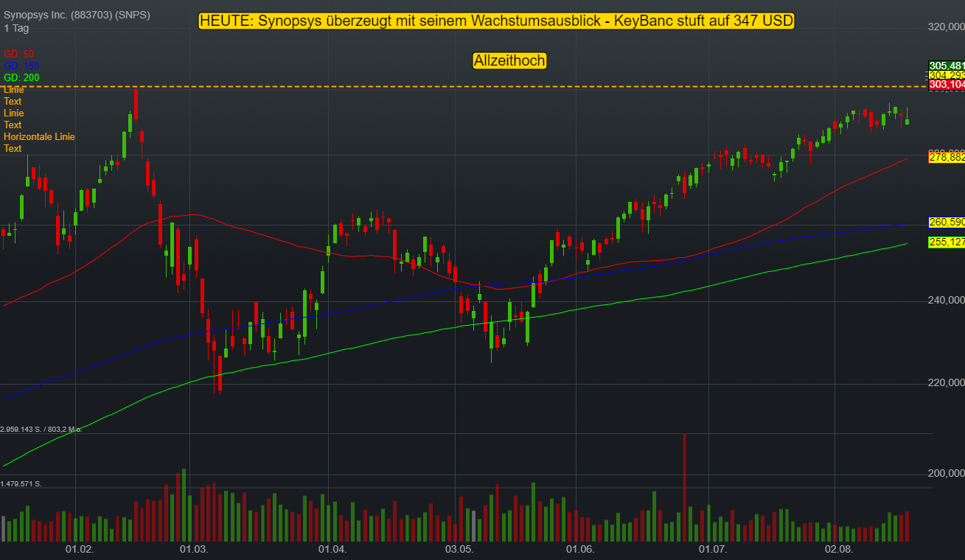Click the tallest red volume spike bar

tap(684, 488)
